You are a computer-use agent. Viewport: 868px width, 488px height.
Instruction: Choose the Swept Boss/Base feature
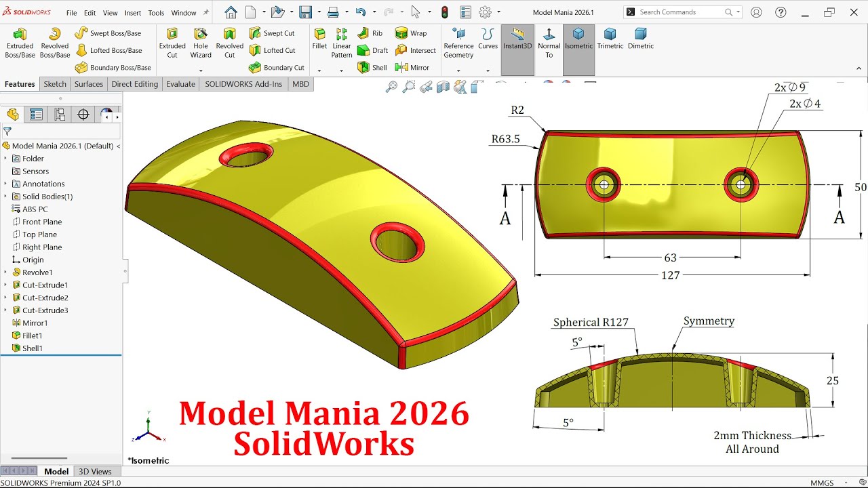[108, 33]
